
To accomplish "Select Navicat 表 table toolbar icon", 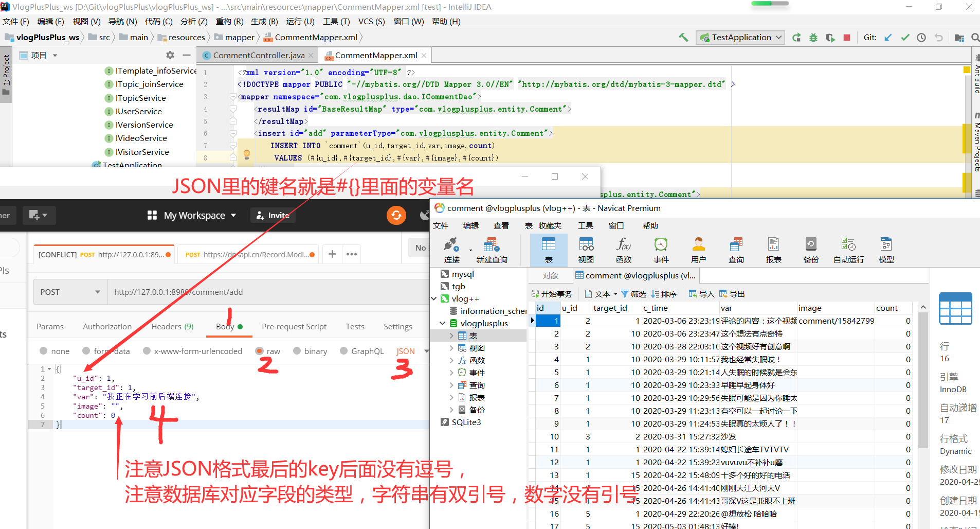I will point(549,250).
